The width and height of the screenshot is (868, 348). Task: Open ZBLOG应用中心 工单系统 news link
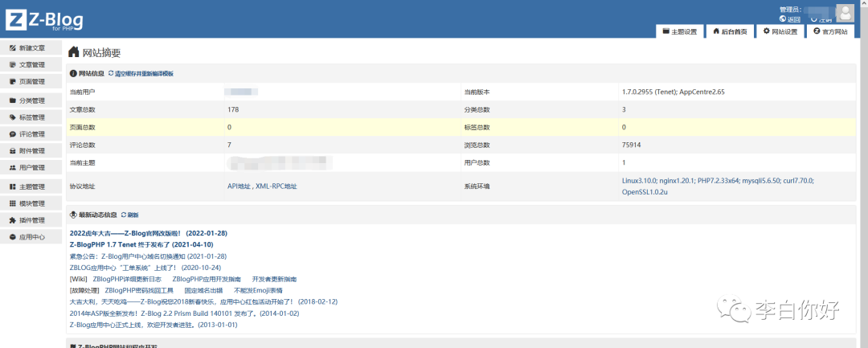tap(145, 268)
